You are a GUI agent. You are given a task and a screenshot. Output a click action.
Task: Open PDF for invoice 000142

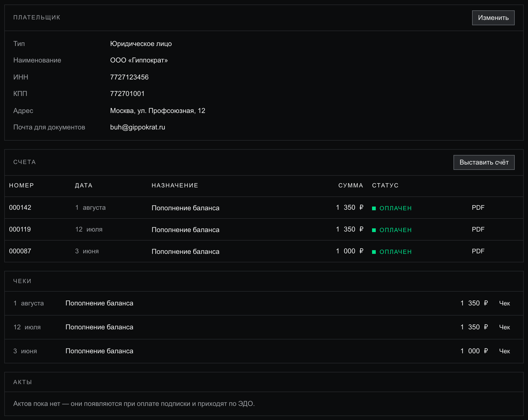[x=478, y=208]
